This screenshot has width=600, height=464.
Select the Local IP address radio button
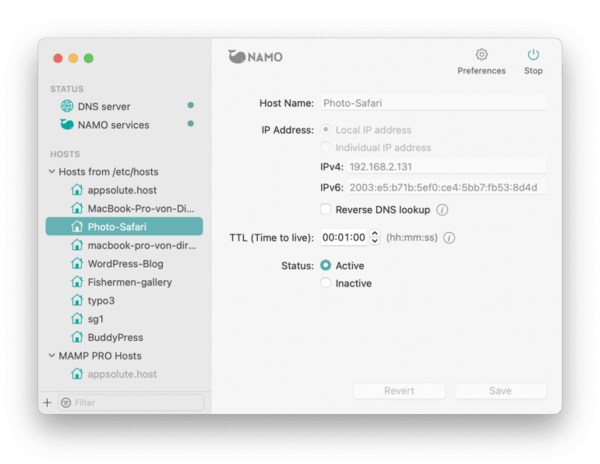click(326, 129)
